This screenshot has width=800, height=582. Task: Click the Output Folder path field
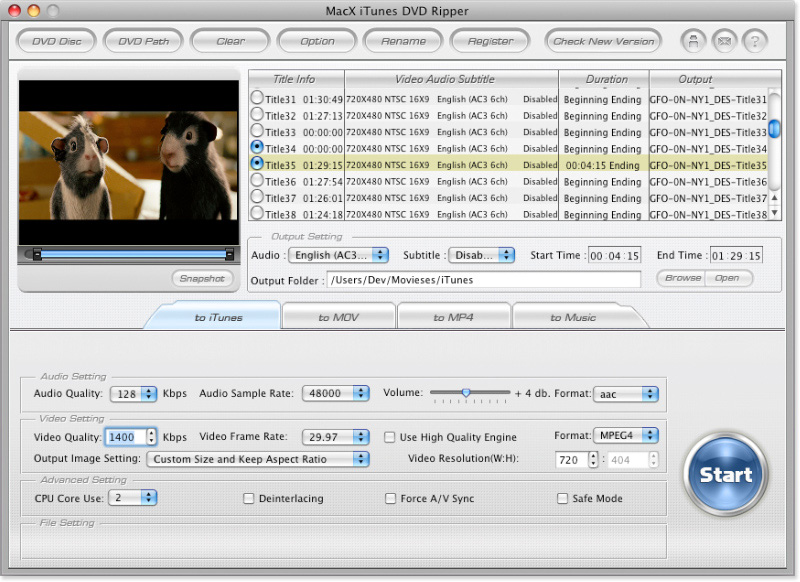[484, 280]
